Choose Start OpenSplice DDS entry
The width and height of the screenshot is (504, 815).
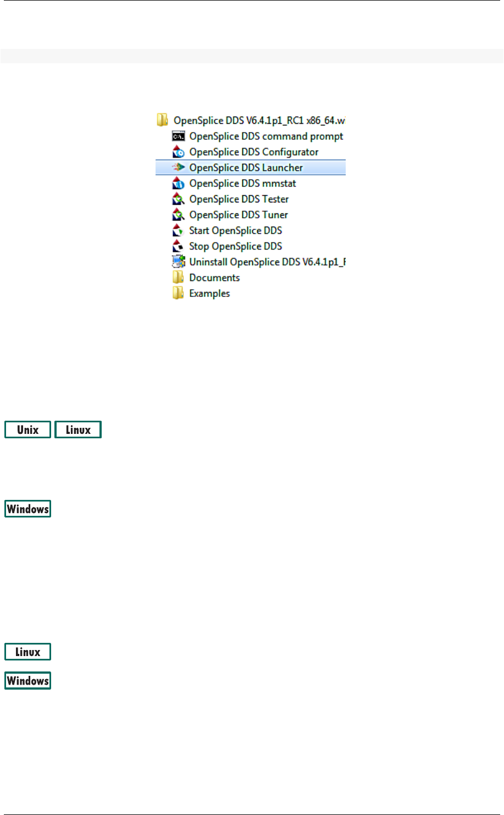click(236, 230)
